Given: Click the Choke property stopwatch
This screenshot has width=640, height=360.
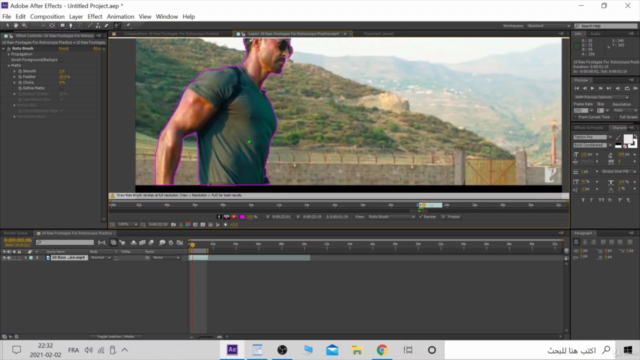Looking at the screenshot, I should click(20, 82).
